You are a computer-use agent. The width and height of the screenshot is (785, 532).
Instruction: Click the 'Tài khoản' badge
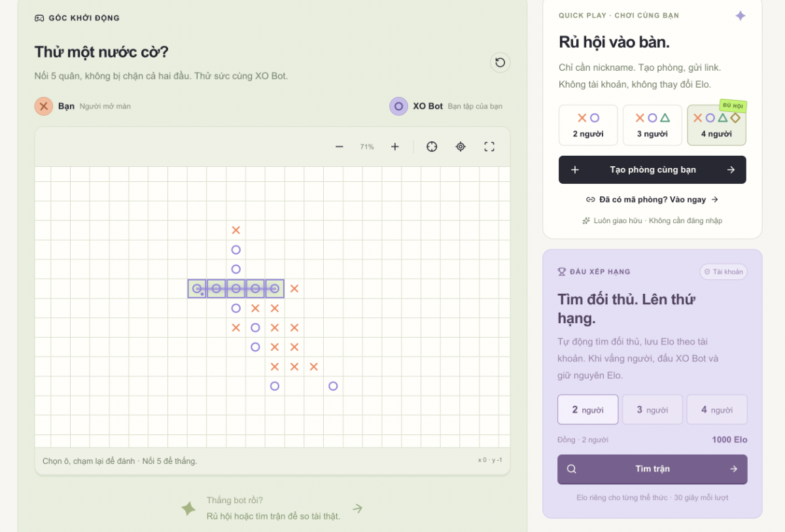pyautogui.click(x=724, y=272)
